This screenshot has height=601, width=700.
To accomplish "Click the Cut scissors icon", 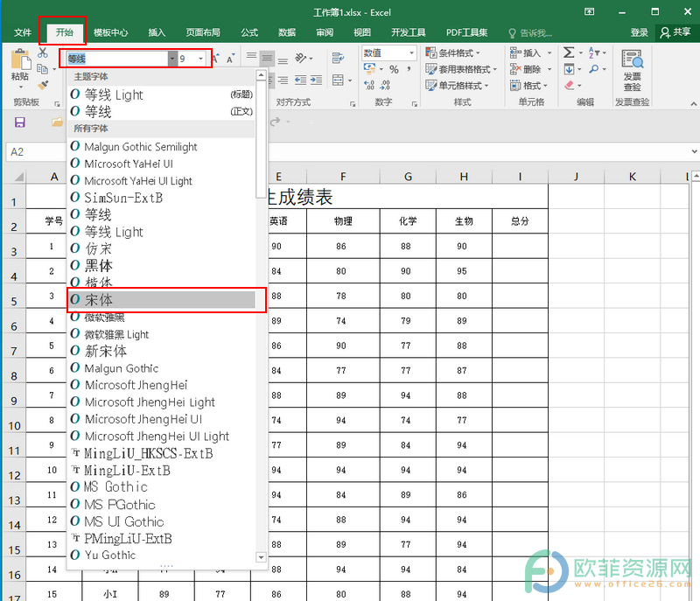I will click(43, 52).
